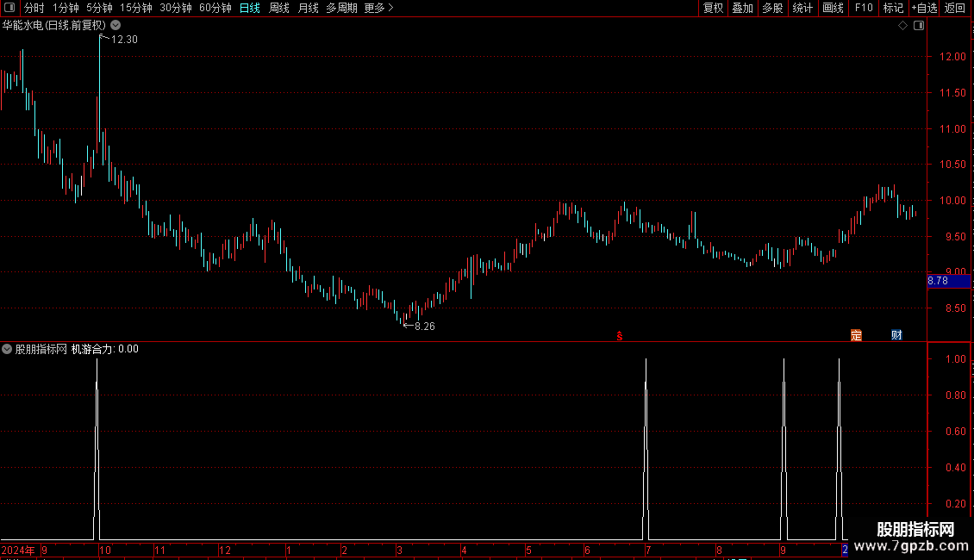Open the 统计 statistics tool
The height and width of the screenshot is (560, 974).
pyautogui.click(x=802, y=8)
